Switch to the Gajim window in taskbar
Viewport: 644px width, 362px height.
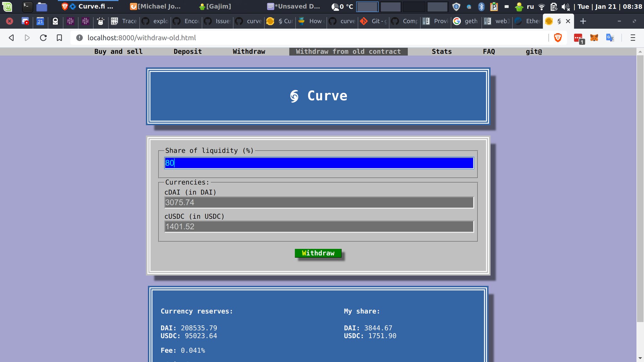(x=215, y=6)
